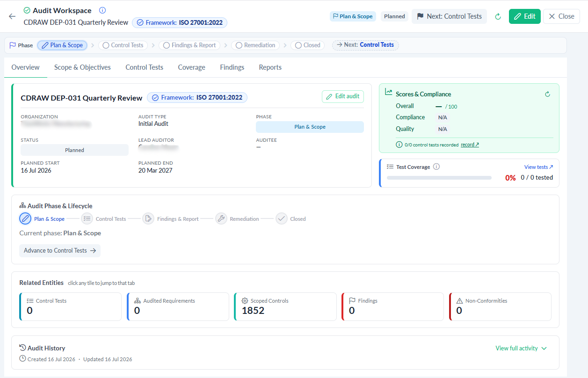Screen dimensions: 588x378
Task: Switch to the Scope & Objectives tab
Action: pos(82,67)
